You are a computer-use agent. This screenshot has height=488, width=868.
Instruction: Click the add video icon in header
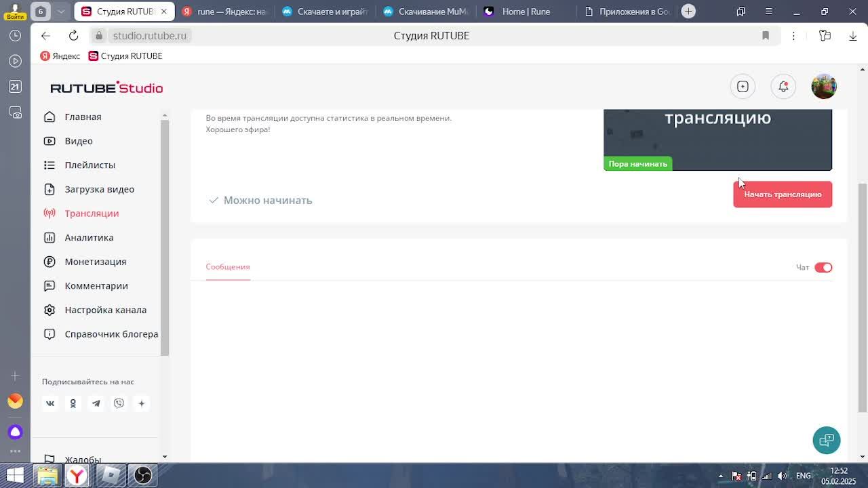coord(743,87)
